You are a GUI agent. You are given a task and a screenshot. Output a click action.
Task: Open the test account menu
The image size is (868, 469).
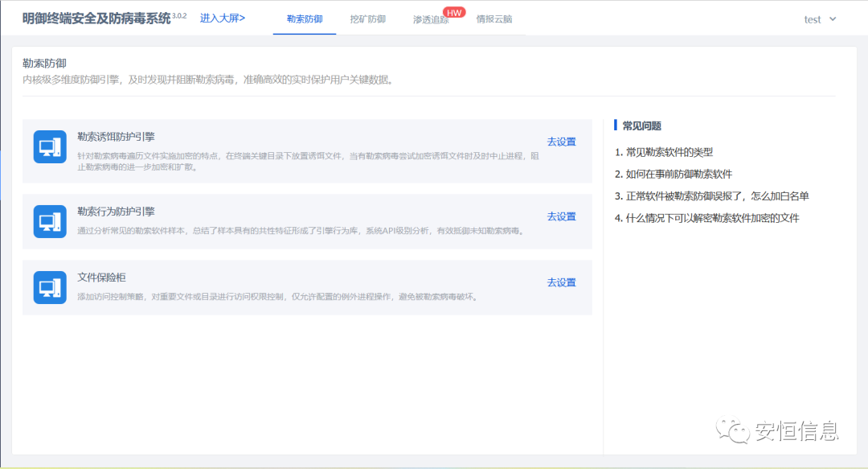coord(813,19)
